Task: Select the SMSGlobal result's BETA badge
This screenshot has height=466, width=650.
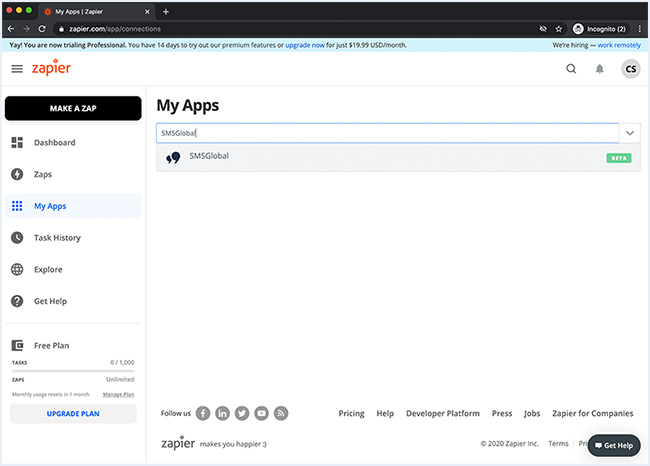Action: [x=619, y=158]
